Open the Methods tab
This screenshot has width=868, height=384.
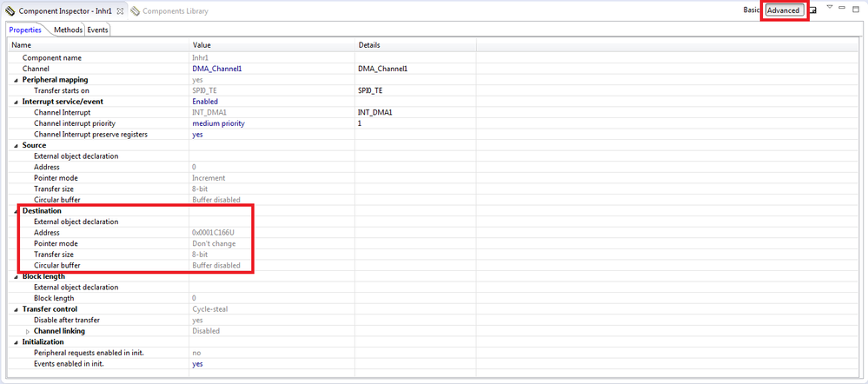68,30
